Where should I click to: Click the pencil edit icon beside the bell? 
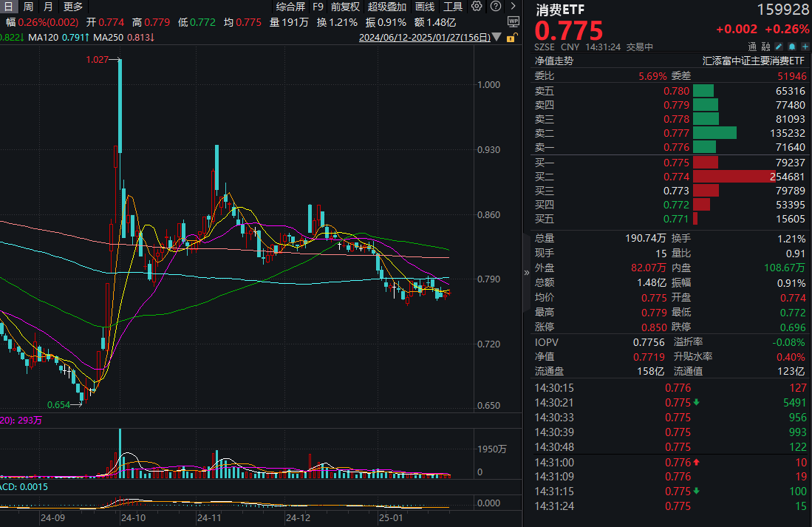coord(779,47)
